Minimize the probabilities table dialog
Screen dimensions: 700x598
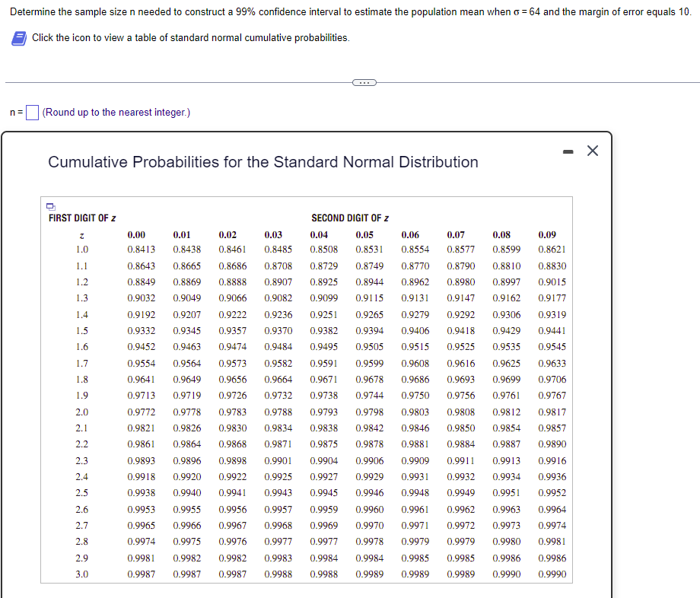coord(568,152)
